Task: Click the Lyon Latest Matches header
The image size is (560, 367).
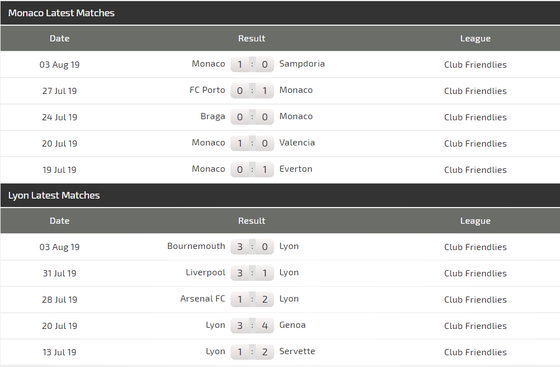Action: [54, 195]
